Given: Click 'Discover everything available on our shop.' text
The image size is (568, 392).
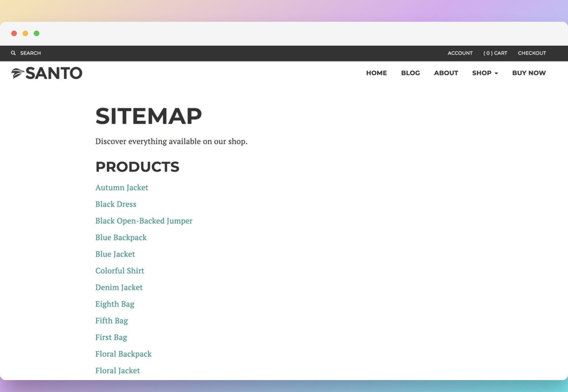Looking at the screenshot, I should click(x=171, y=141).
